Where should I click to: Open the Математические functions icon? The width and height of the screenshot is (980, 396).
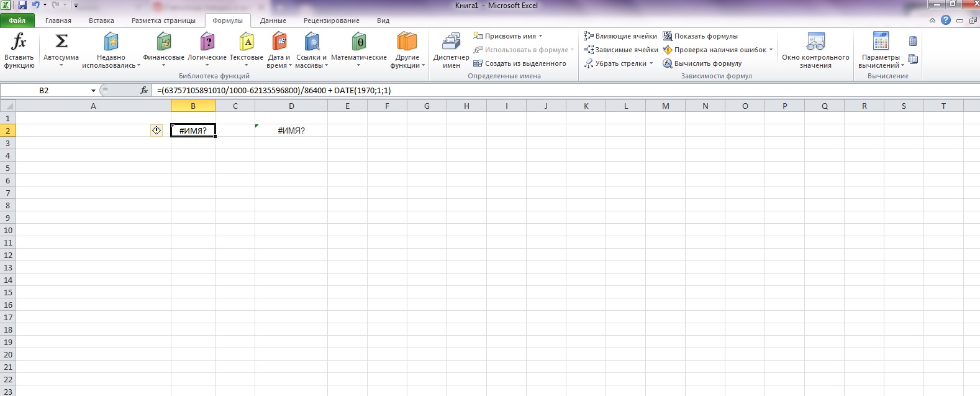point(358,42)
